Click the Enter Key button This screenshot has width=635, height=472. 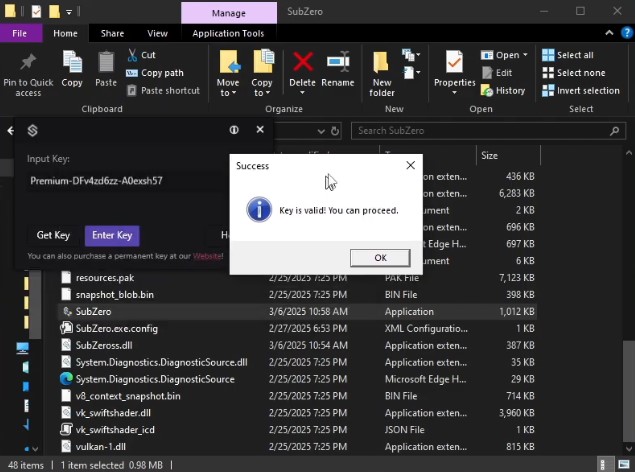112,236
